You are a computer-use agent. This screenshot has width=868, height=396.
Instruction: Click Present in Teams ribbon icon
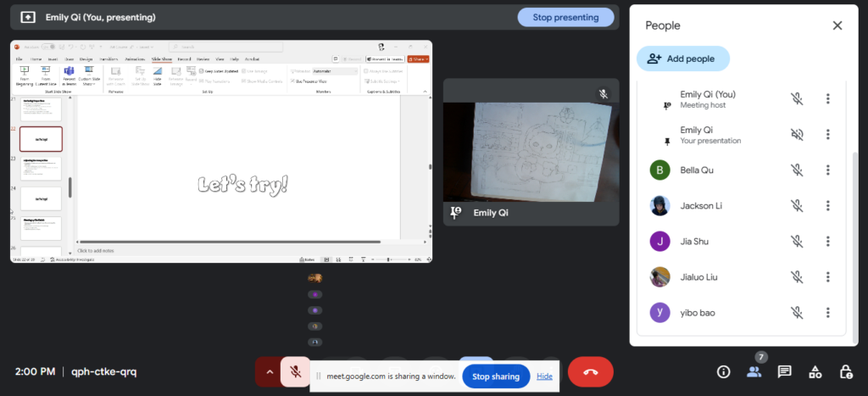click(69, 75)
